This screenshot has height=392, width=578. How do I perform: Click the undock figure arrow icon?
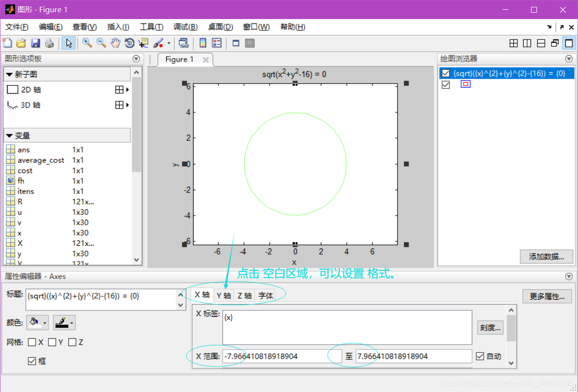(562, 27)
